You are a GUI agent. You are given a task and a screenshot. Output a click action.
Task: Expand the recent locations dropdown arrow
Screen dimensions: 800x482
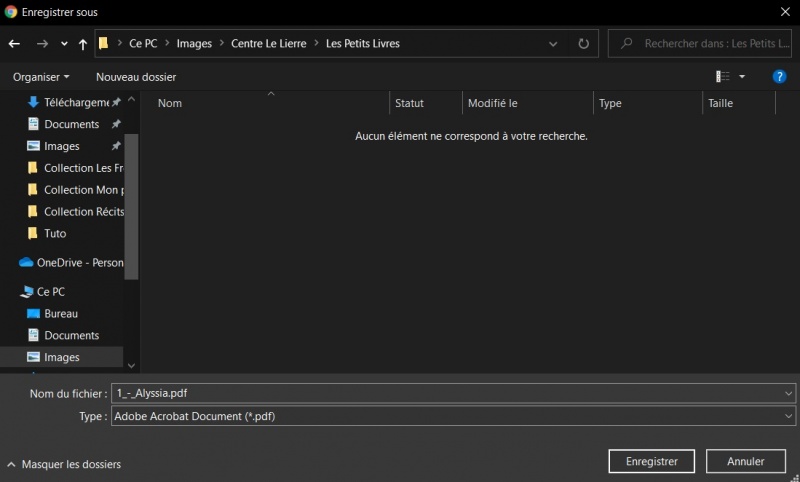pyautogui.click(x=64, y=44)
